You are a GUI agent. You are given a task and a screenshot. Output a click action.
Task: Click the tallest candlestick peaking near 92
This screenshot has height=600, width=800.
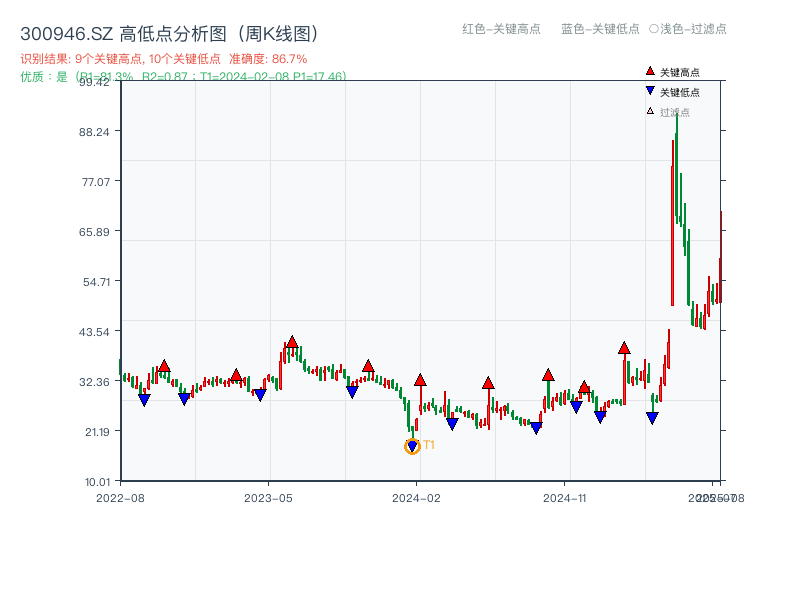coord(677,168)
